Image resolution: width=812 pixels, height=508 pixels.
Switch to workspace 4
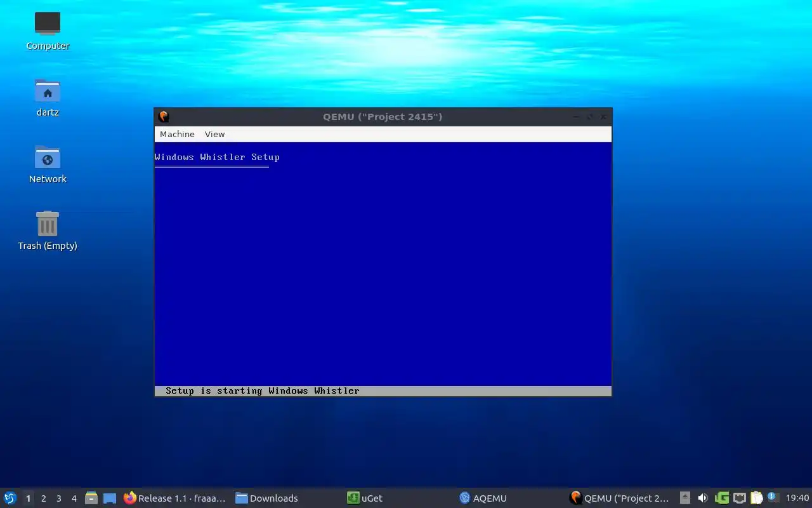point(74,498)
